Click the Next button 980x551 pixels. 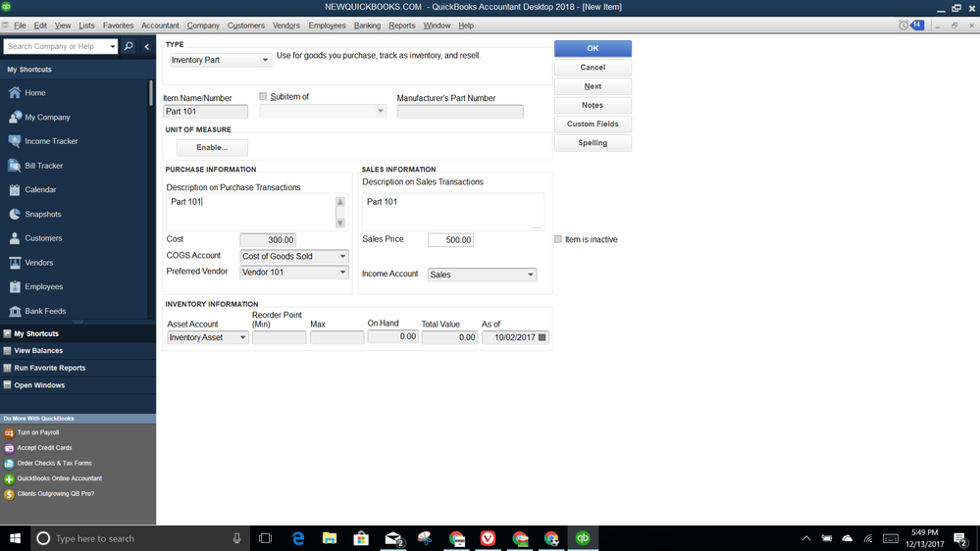click(593, 86)
